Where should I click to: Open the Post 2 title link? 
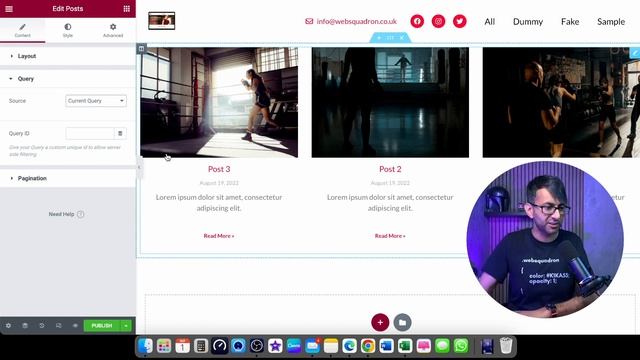(x=390, y=169)
